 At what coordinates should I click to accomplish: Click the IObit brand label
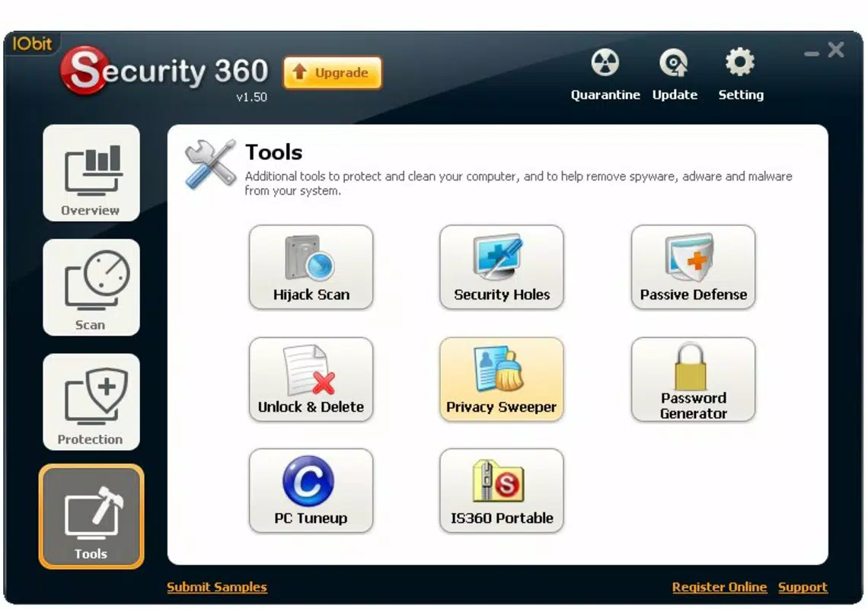32,43
